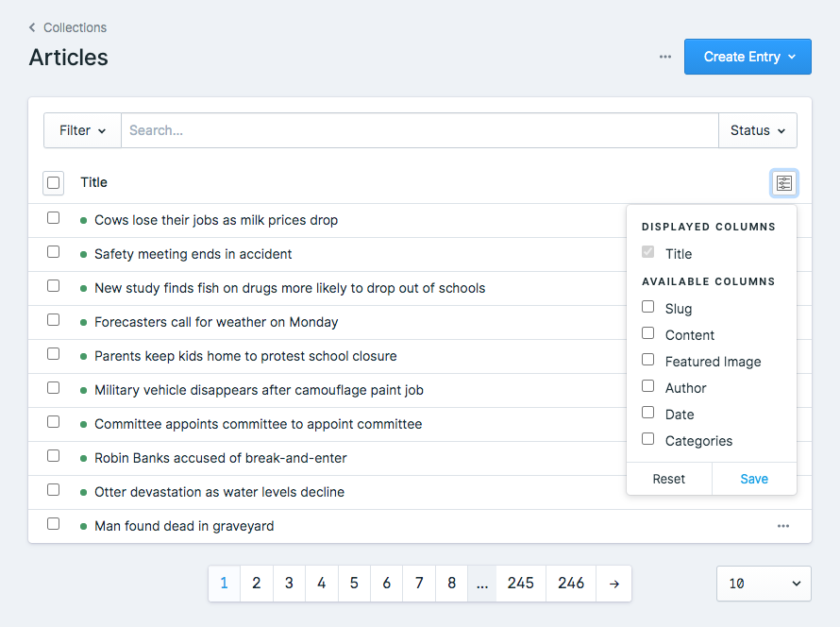Image resolution: width=840 pixels, height=627 pixels.
Task: Enable the Featured Image column
Action: (647, 359)
